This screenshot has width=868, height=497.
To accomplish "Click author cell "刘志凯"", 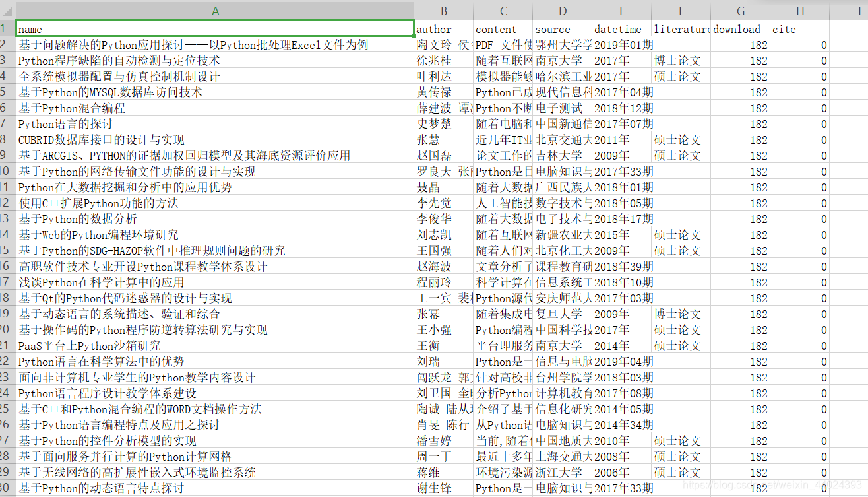I will tap(444, 235).
